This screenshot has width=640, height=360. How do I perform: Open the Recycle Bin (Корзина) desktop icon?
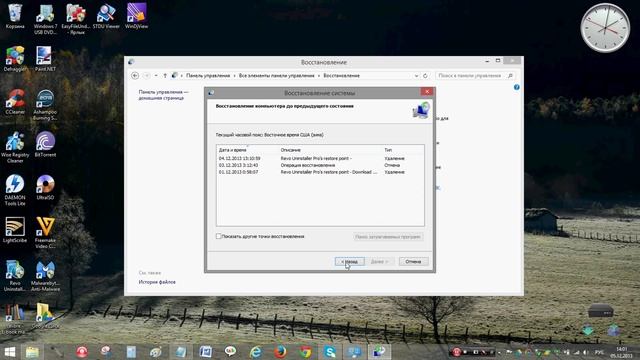pyautogui.click(x=15, y=16)
